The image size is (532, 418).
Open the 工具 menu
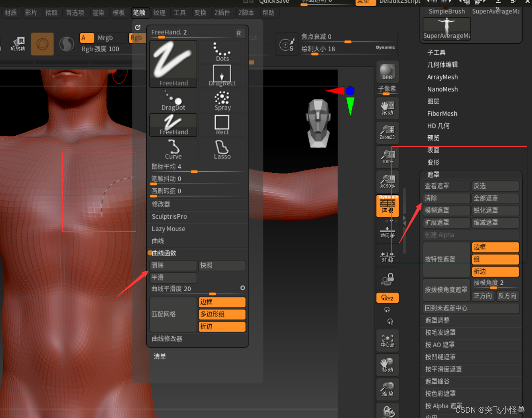180,13
